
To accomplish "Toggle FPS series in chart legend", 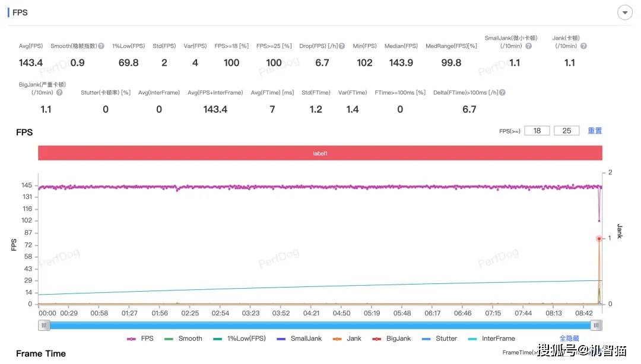I will (140, 339).
